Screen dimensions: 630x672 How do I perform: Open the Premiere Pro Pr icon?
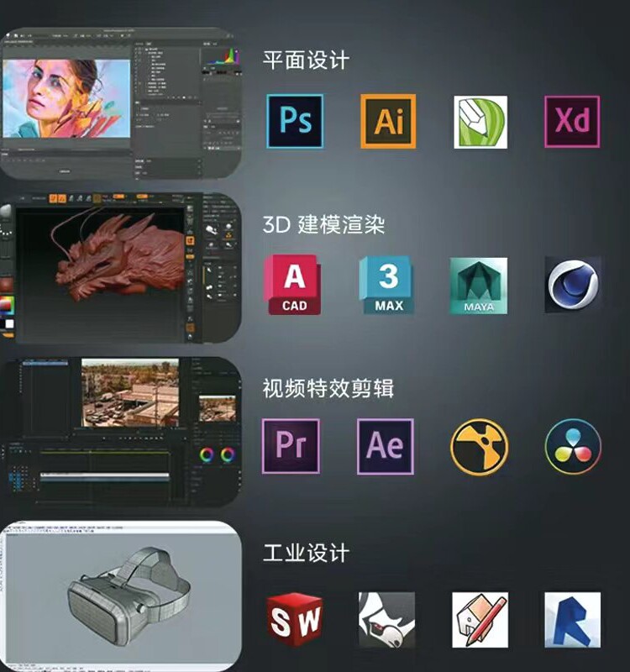point(291,446)
